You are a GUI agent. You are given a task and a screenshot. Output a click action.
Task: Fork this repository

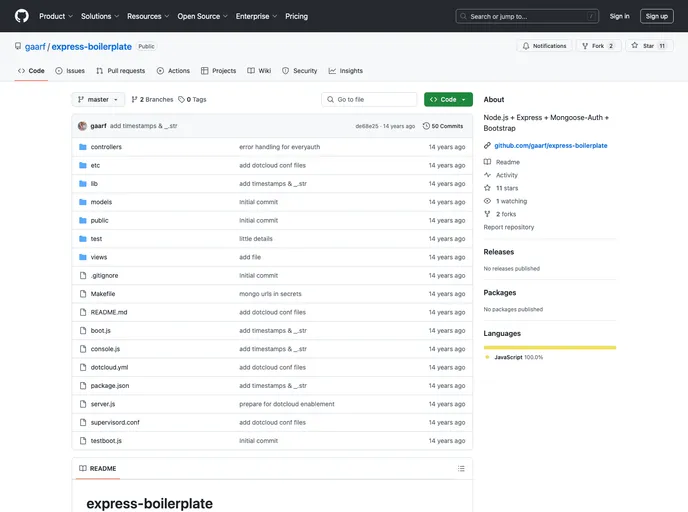(598, 46)
